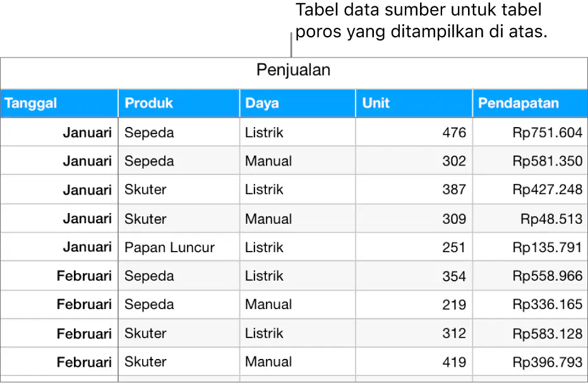Click the cell with Rp751.604
This screenshot has height=383, width=588.
point(531,132)
